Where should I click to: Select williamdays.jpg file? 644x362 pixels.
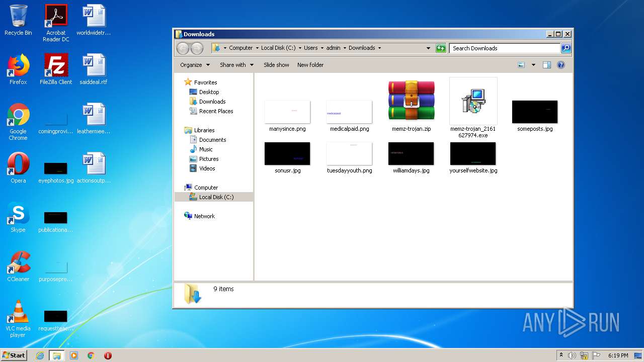pyautogui.click(x=411, y=157)
